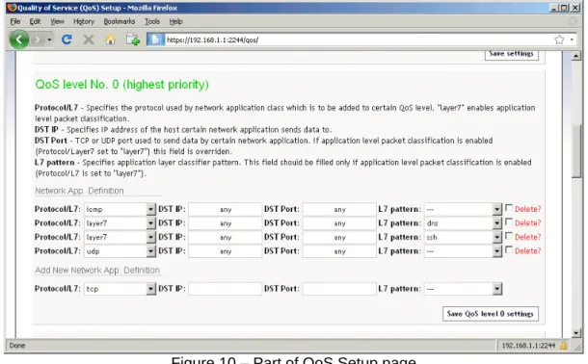Image resolution: width=588 pixels, height=364 pixels.
Task: Open the History menu
Action: coord(84,21)
